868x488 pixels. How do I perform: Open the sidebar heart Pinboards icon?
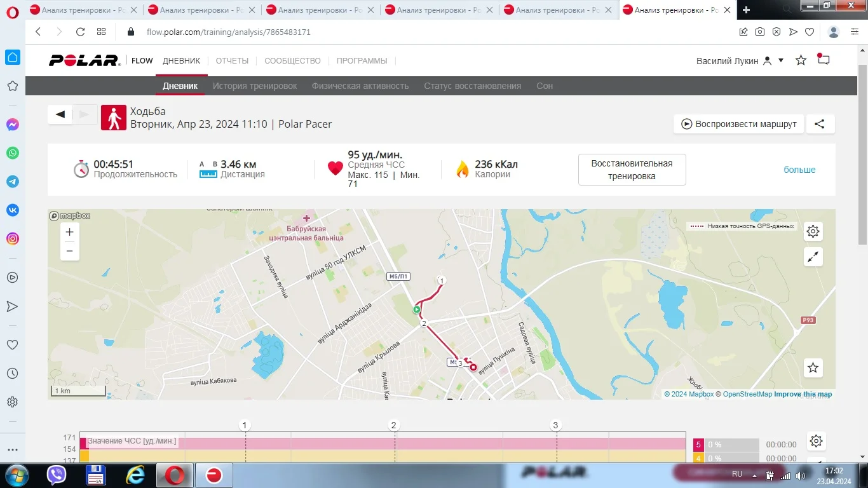(13, 345)
